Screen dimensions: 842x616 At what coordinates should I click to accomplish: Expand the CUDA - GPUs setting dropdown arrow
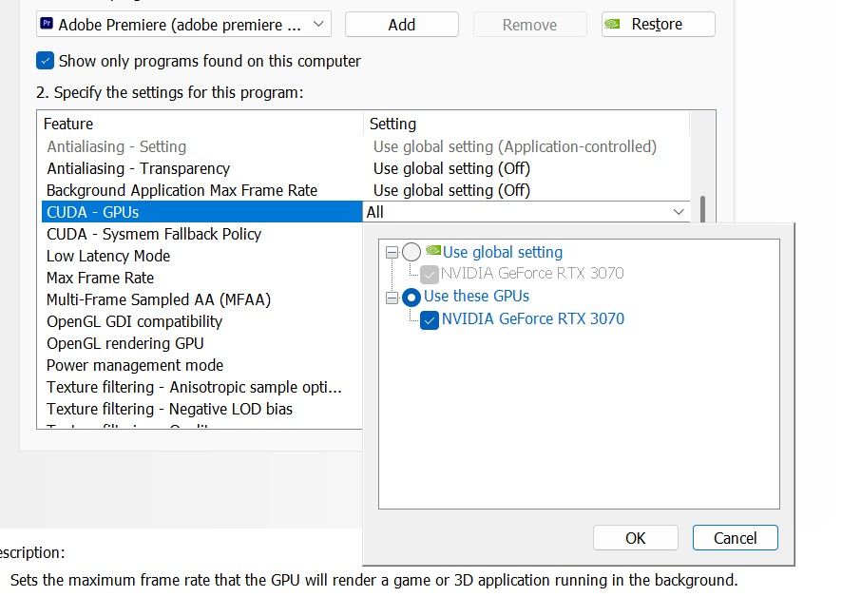pyautogui.click(x=679, y=212)
